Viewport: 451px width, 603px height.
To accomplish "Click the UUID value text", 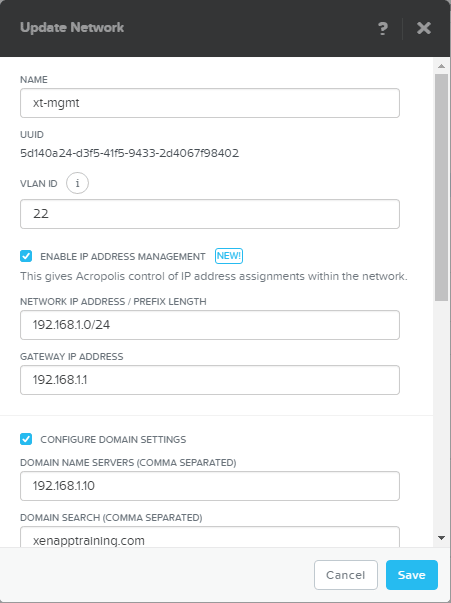I will tap(130, 153).
